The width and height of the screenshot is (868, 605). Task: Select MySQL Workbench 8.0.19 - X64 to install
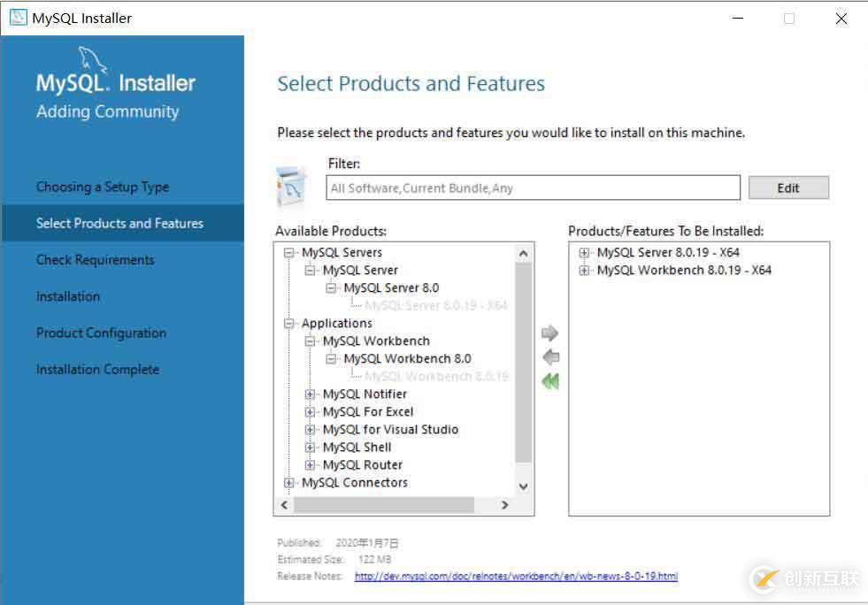(x=684, y=270)
